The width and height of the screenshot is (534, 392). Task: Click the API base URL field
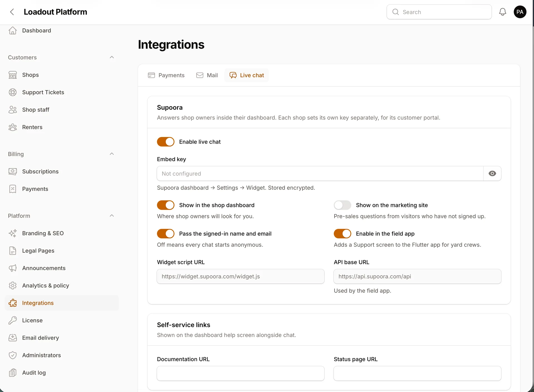[417, 276]
